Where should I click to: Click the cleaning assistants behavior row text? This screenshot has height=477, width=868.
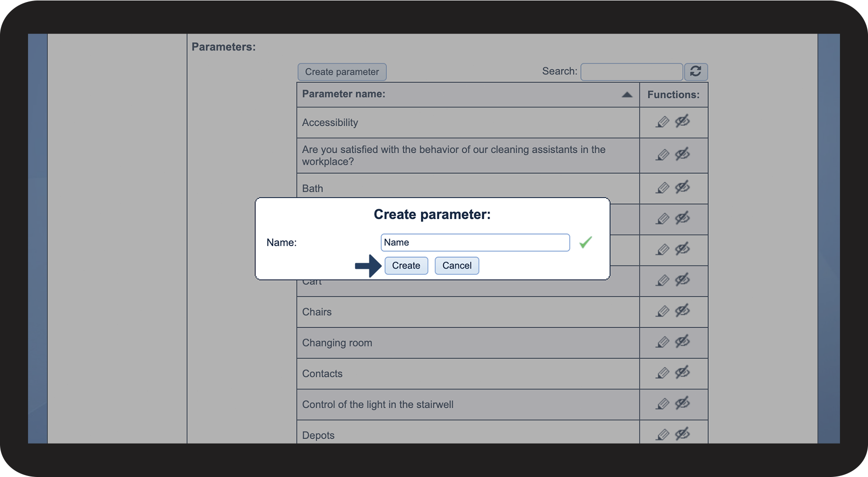454,156
